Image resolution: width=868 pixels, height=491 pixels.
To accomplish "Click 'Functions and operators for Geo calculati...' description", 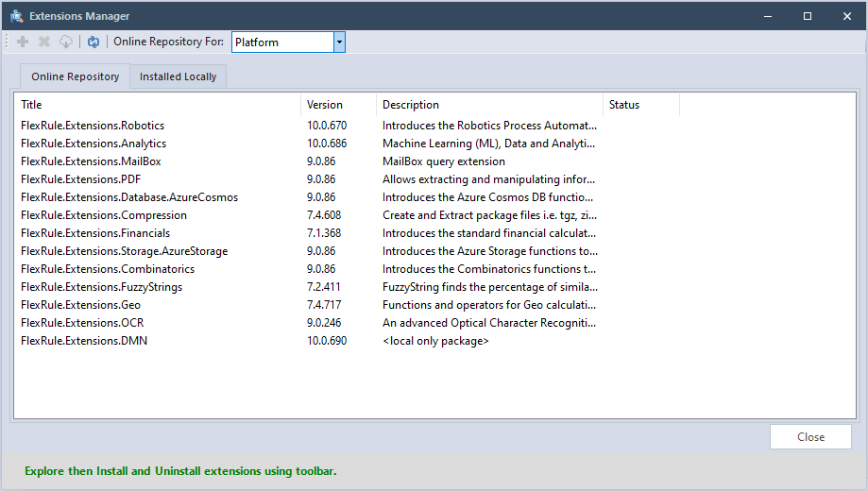I will [489, 305].
